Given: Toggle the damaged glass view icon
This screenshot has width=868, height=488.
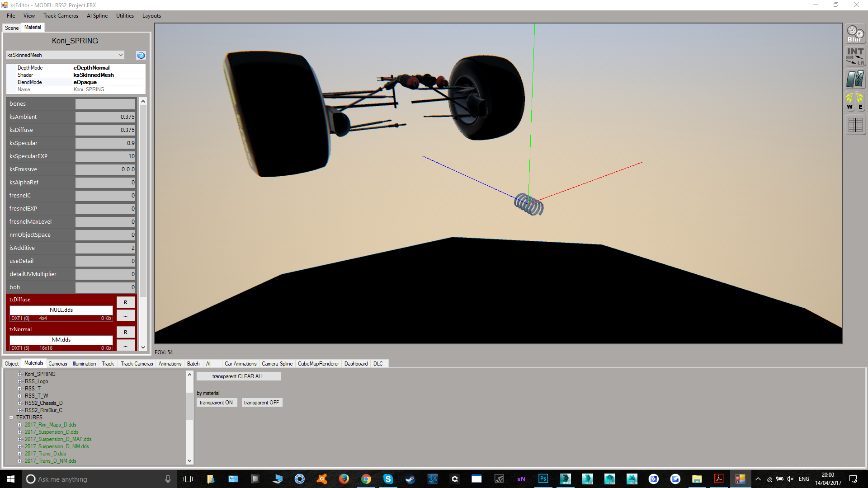Looking at the screenshot, I should (855, 79).
